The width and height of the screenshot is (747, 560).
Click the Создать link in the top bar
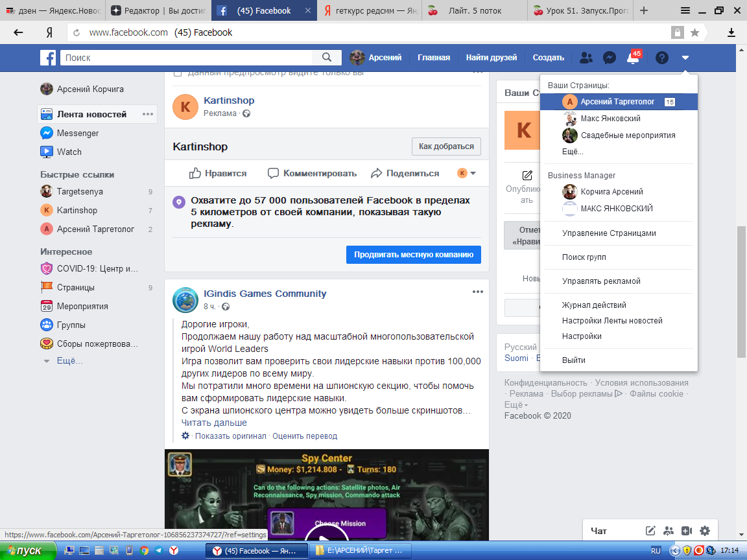coord(549,58)
